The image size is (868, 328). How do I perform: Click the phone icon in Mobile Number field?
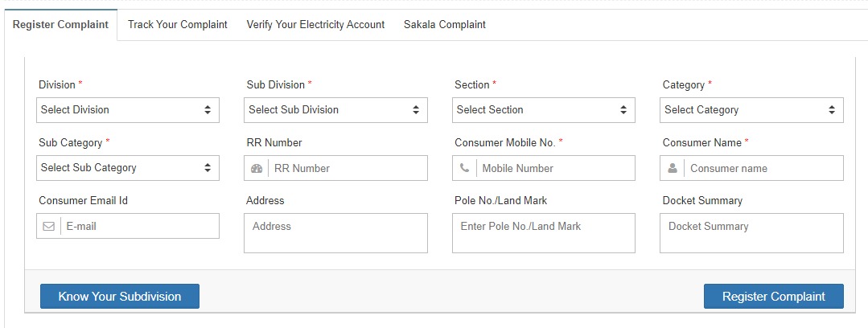[464, 168]
